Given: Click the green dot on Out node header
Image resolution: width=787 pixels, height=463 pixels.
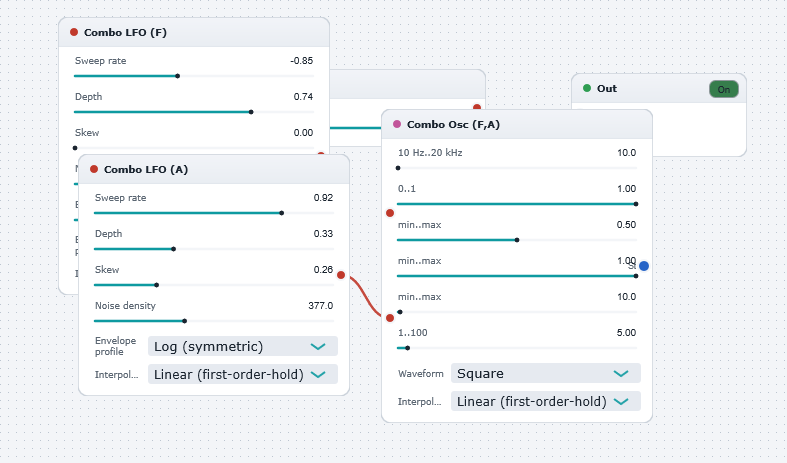Looking at the screenshot, I should pos(587,88).
